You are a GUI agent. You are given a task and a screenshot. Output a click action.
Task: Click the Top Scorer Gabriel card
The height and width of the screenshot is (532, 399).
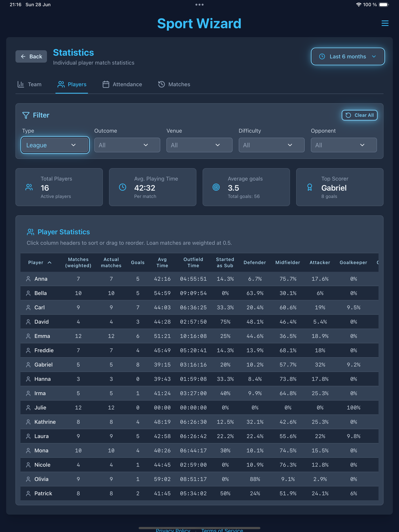340,187
